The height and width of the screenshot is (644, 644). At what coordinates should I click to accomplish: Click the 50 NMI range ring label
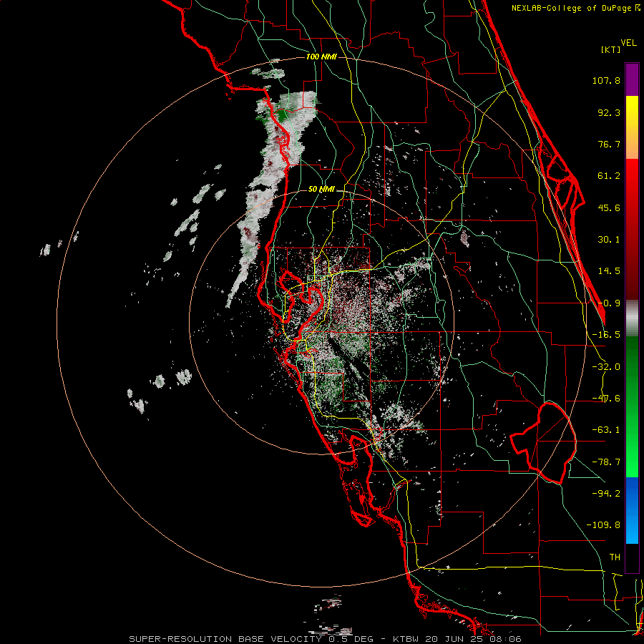321,190
